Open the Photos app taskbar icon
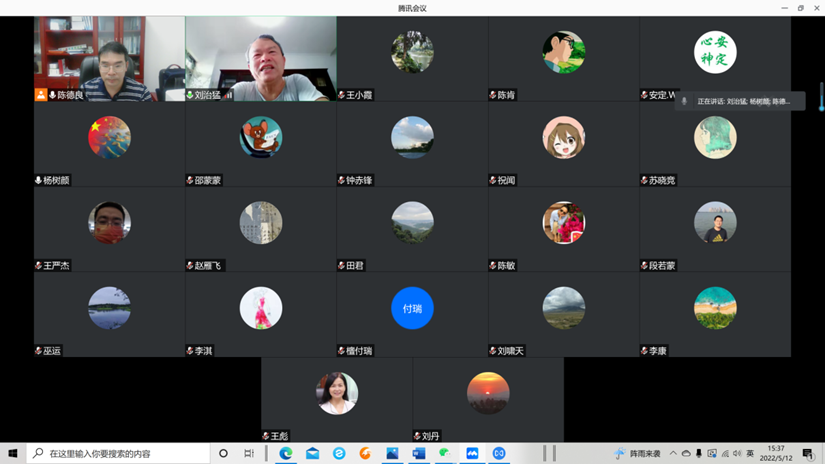The image size is (825, 464). coord(392,453)
